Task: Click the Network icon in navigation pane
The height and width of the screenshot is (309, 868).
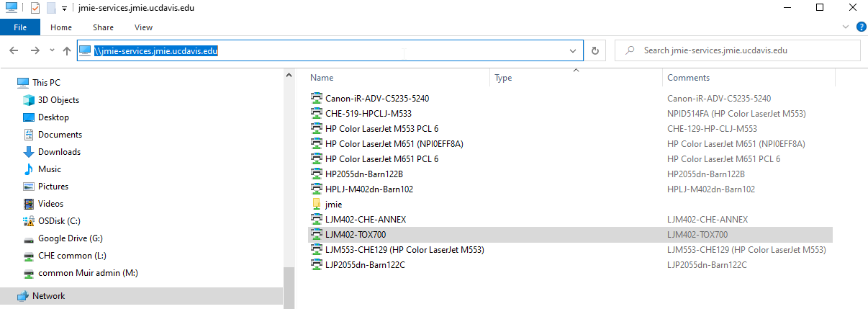Action: click(x=23, y=296)
